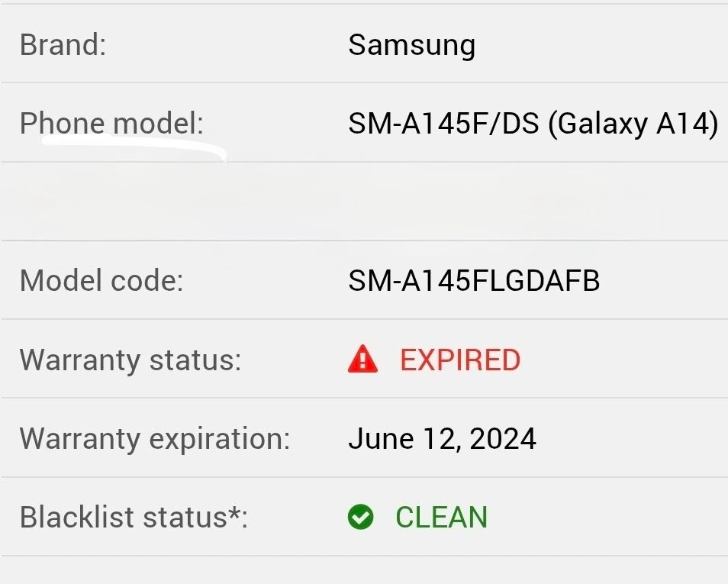Select the 'Warranty status:' label

[130, 360]
